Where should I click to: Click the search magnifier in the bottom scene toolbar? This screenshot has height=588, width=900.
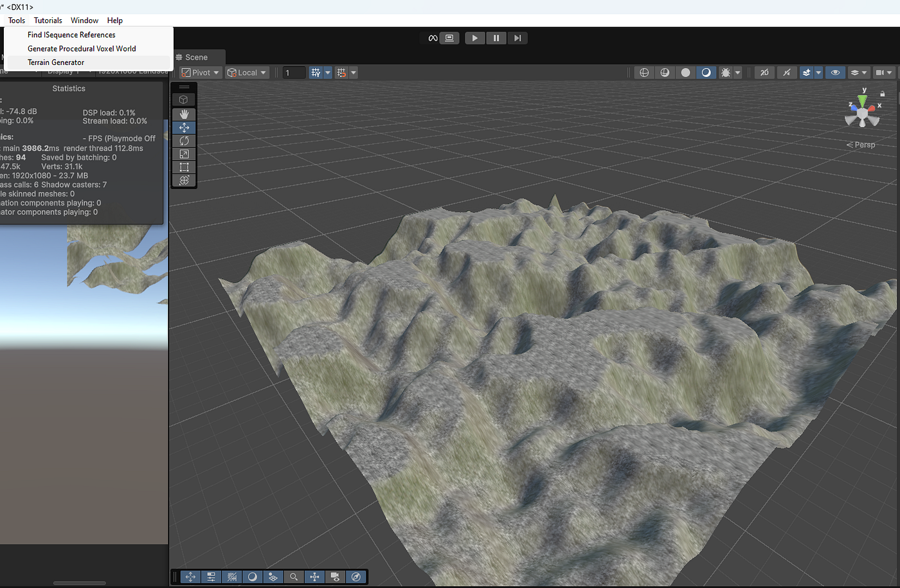293,576
